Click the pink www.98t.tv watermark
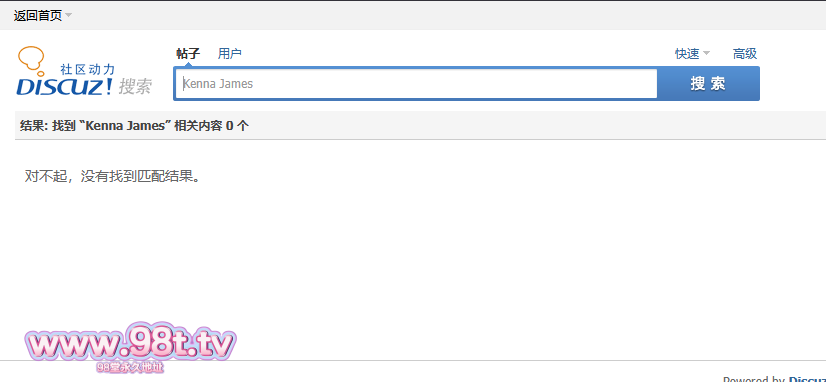Viewport: 826px width, 382px height. pos(130,345)
